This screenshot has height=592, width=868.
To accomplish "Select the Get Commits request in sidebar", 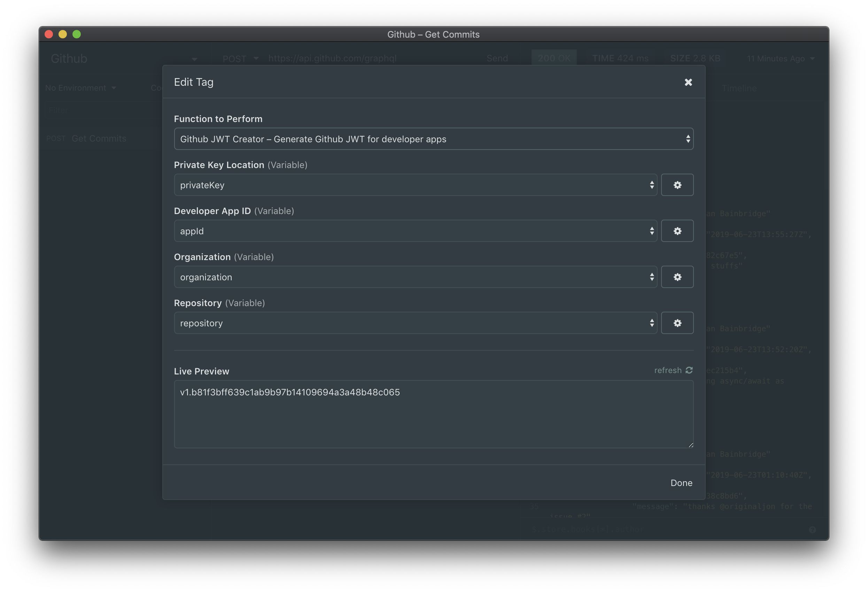I will tap(99, 138).
